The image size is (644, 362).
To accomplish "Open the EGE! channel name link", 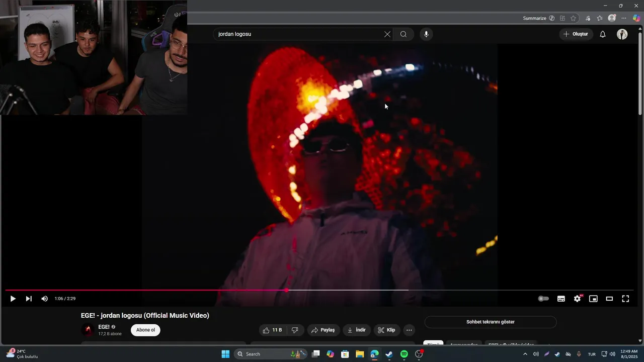I will click(104, 327).
